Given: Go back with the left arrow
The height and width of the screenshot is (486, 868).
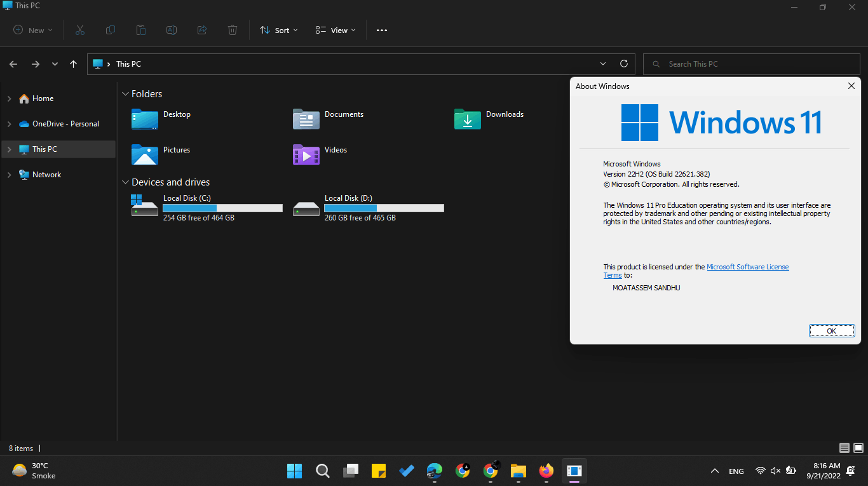Looking at the screenshot, I should pyautogui.click(x=13, y=64).
